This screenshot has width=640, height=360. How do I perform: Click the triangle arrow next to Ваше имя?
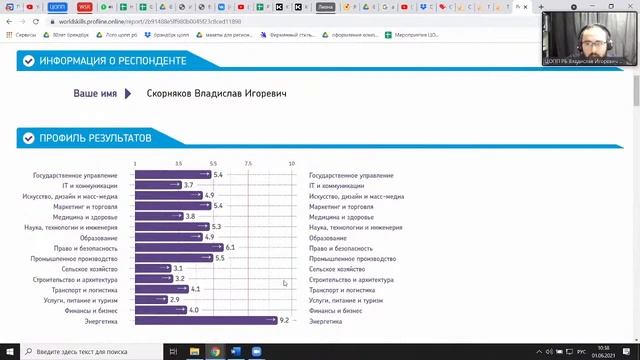coord(128,93)
